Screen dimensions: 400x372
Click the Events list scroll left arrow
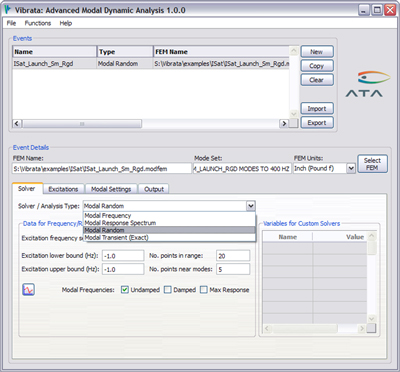pyautogui.click(x=17, y=124)
